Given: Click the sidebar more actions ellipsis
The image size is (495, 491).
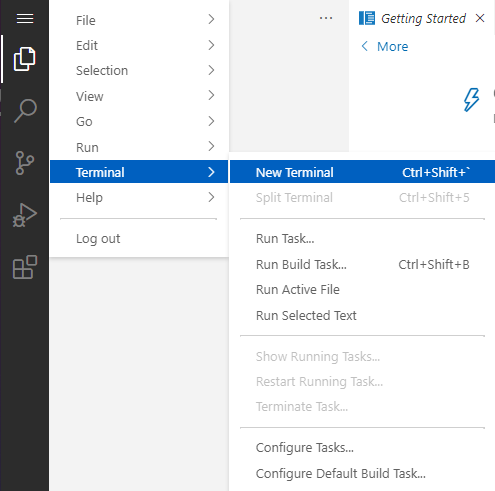Looking at the screenshot, I should [x=326, y=18].
